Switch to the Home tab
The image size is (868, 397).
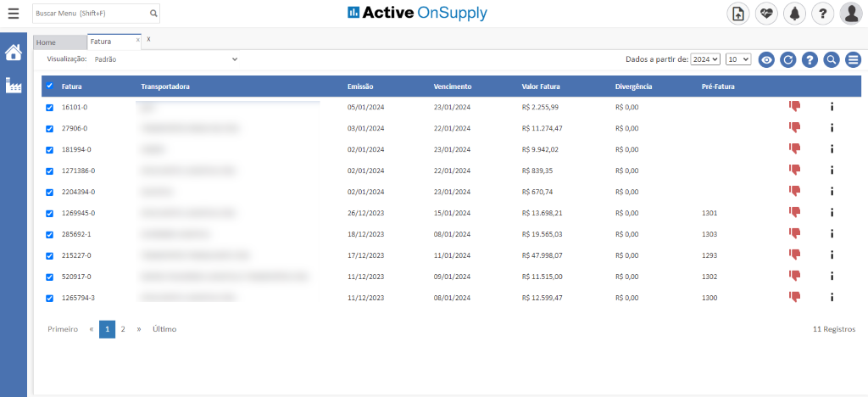[60, 42]
